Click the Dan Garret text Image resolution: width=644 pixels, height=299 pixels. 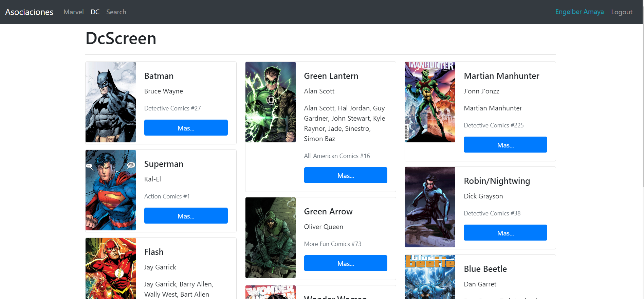point(480,284)
